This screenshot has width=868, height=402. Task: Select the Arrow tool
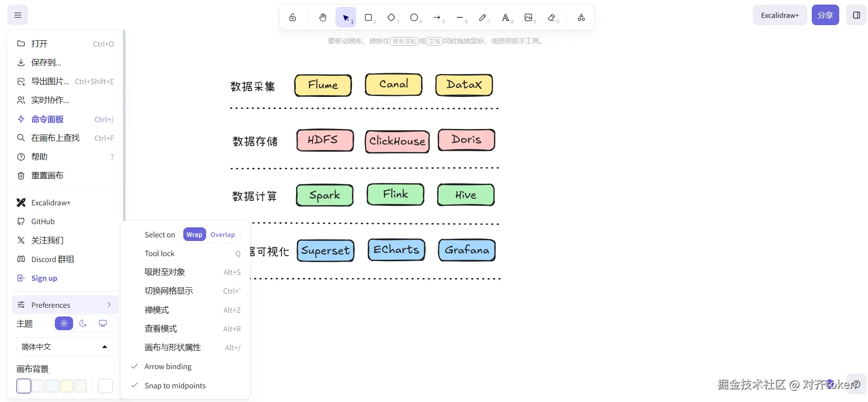click(437, 17)
